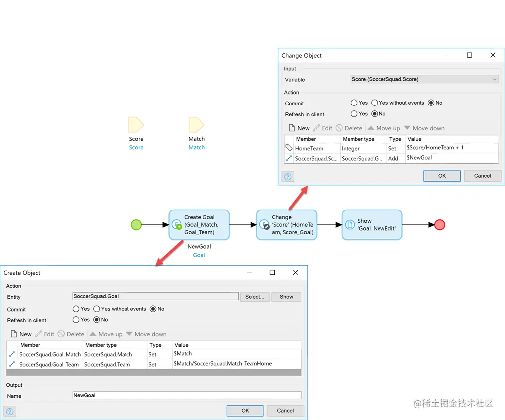The image size is (505, 420).
Task: Click OK in Create Object dialog
Action: pos(245,411)
